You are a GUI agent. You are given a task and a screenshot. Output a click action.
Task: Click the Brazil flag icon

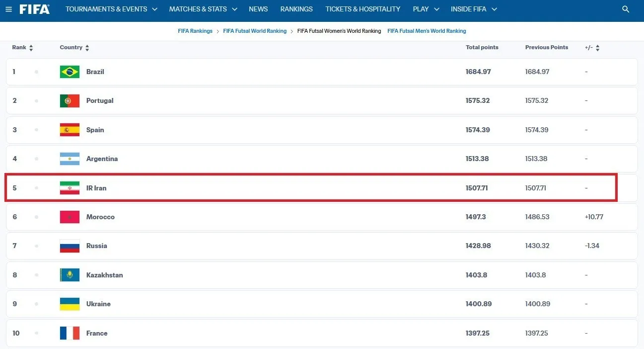(70, 72)
